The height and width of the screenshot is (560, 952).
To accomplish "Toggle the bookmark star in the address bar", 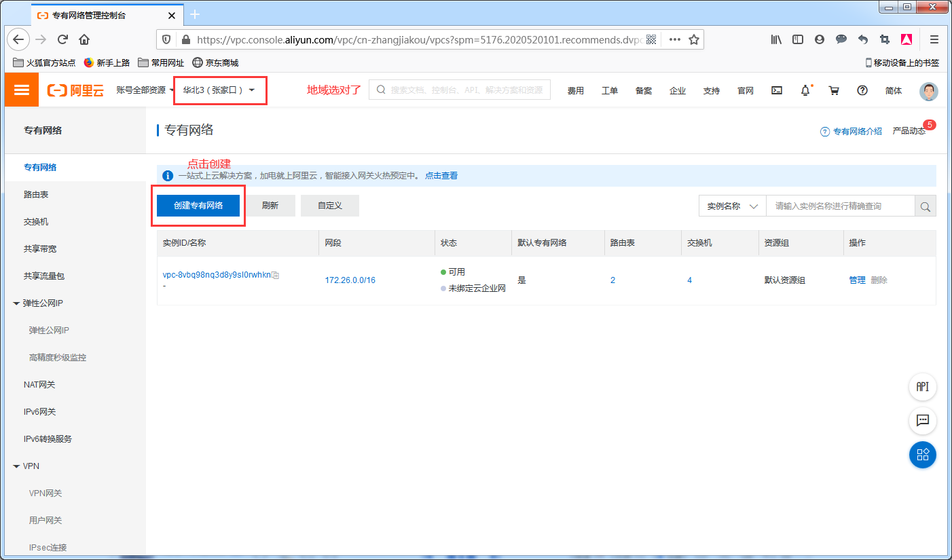I will coord(694,39).
